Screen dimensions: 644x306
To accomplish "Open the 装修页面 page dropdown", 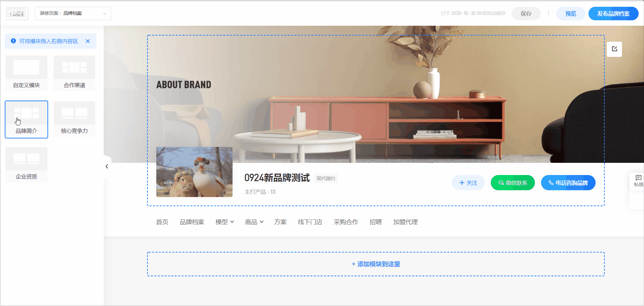I will point(73,14).
